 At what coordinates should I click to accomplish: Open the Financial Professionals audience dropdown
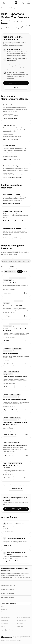pyautogui.click(x=16, y=603)
